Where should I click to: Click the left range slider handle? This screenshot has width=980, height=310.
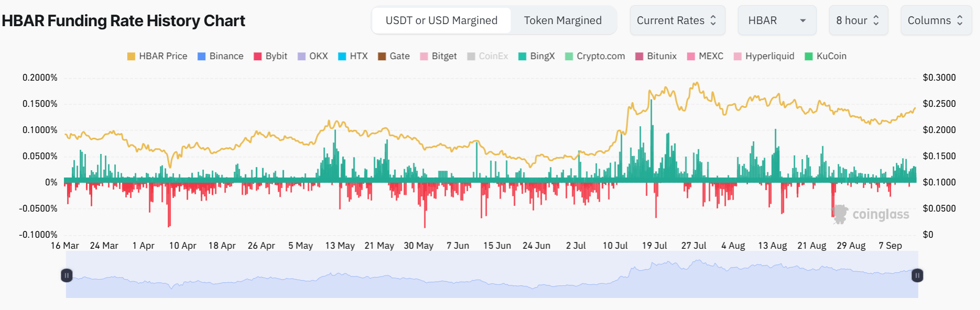coord(67,275)
